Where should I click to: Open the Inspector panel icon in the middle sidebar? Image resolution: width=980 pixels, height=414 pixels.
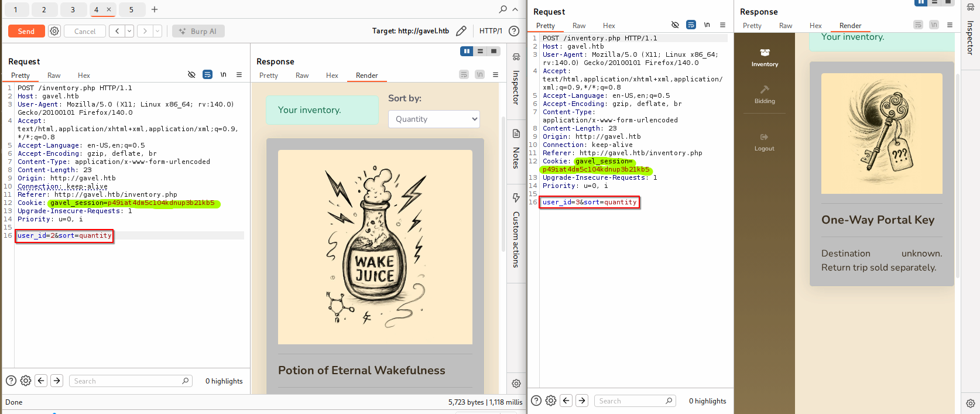(516, 57)
